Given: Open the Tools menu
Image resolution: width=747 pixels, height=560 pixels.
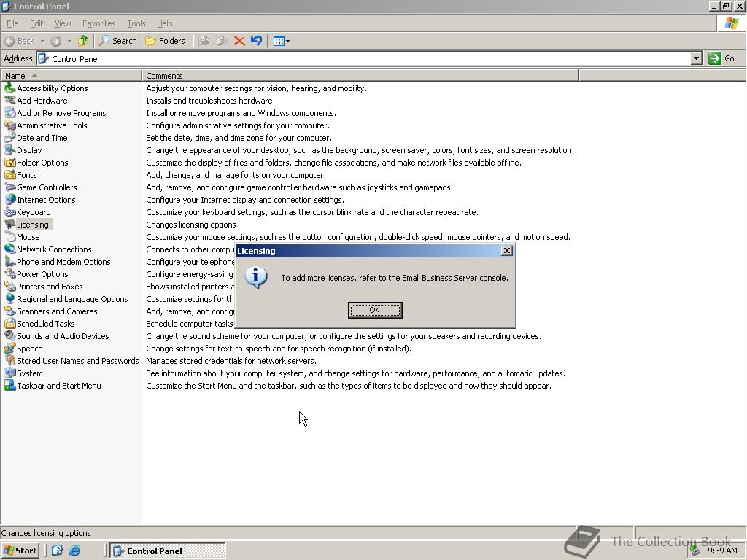Looking at the screenshot, I should pos(136,23).
